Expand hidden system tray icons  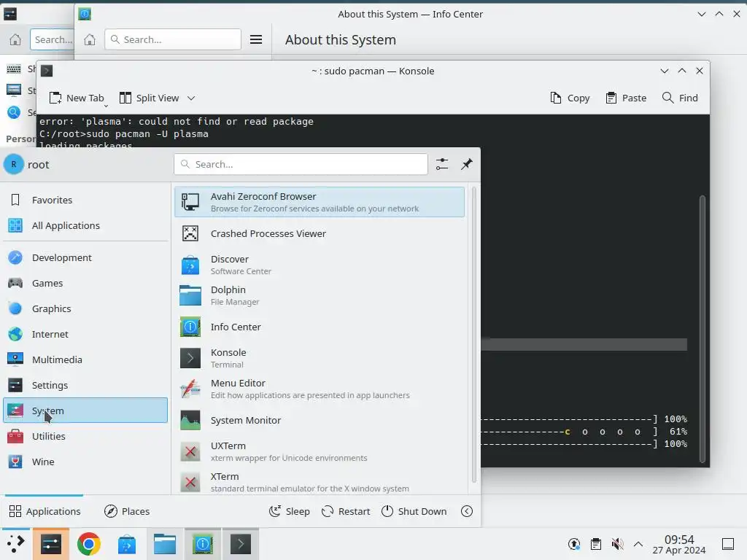(638, 544)
